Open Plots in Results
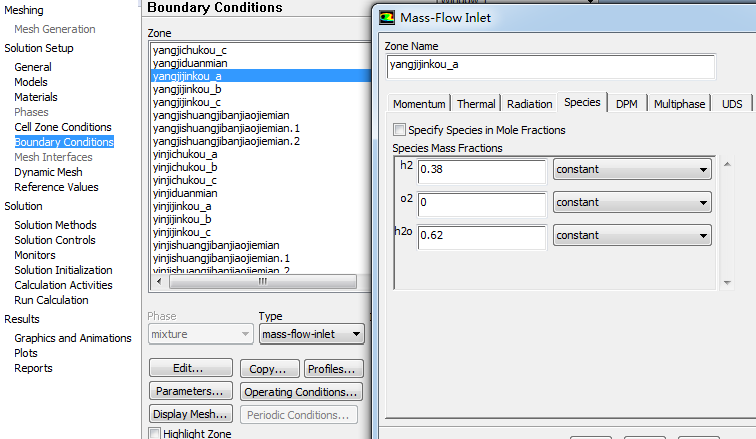 tap(26, 353)
